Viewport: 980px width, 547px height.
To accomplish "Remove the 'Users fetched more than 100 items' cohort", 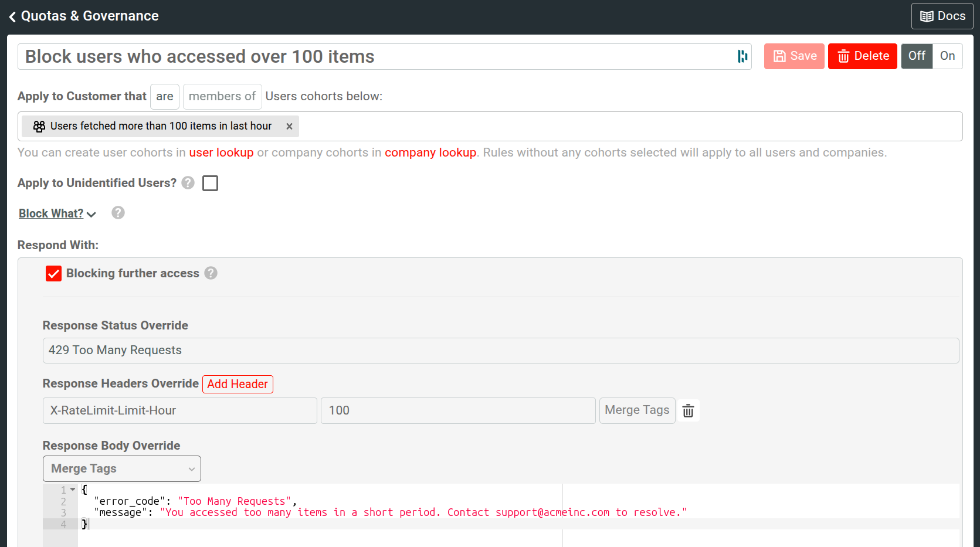I will point(289,126).
